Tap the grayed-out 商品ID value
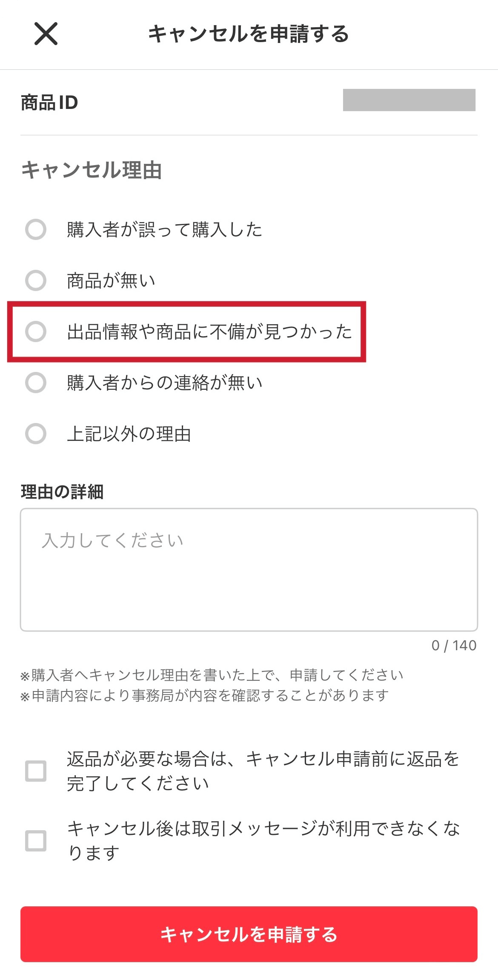498x980 pixels. (x=410, y=102)
